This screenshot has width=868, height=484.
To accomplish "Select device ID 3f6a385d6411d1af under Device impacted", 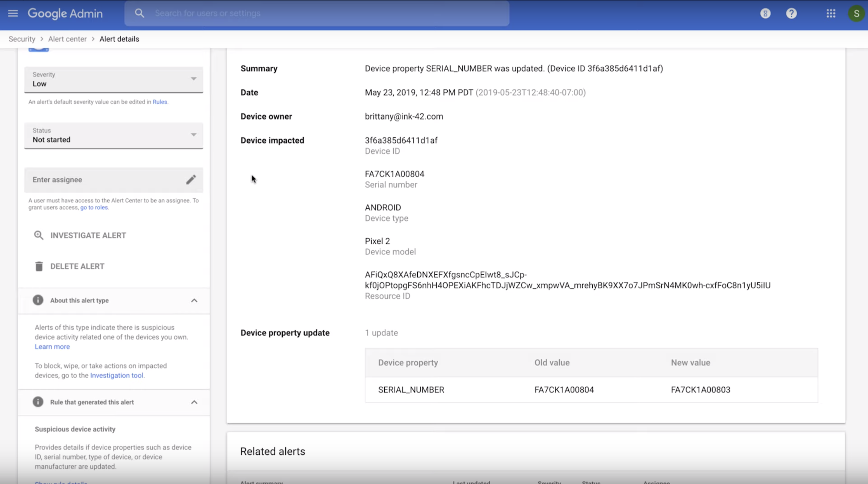I will pos(401,140).
